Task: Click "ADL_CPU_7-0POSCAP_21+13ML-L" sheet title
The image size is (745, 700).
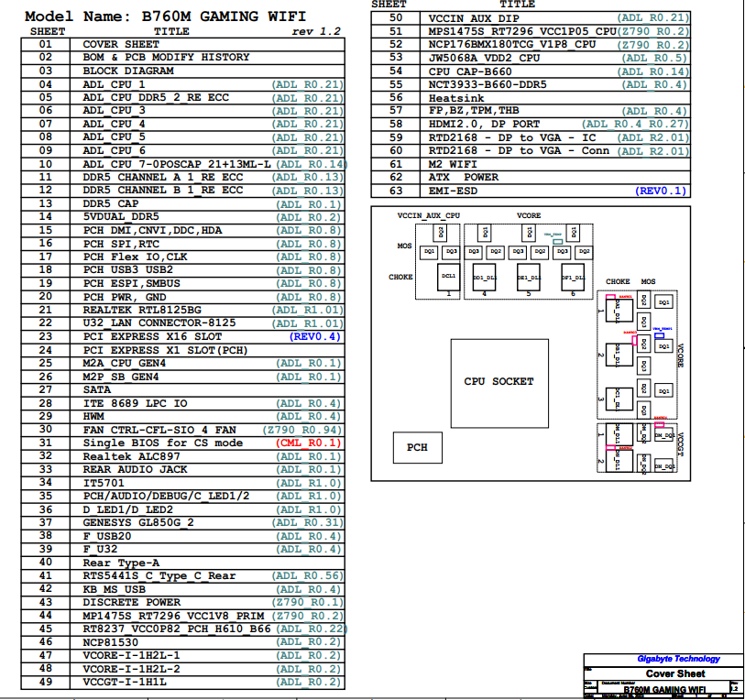Action: pyautogui.click(x=177, y=164)
